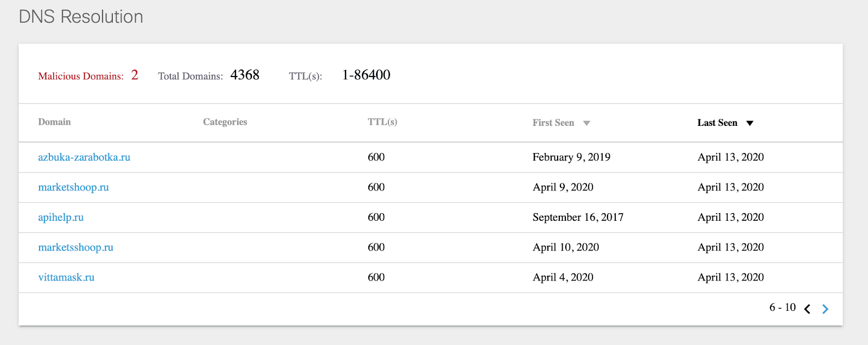The image size is (868, 345).
Task: Click the First Seen sort arrow
Action: [586, 123]
